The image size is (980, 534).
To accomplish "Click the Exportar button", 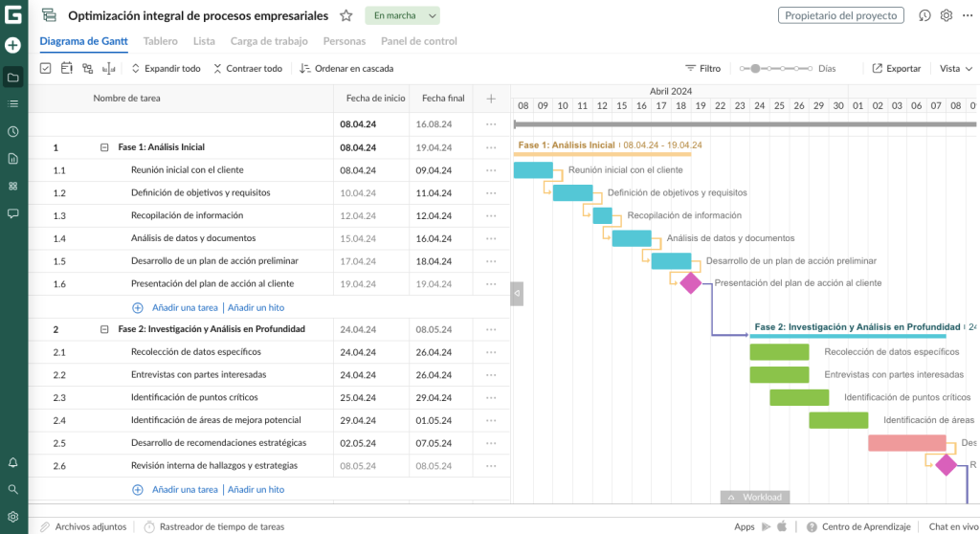I will tap(897, 68).
